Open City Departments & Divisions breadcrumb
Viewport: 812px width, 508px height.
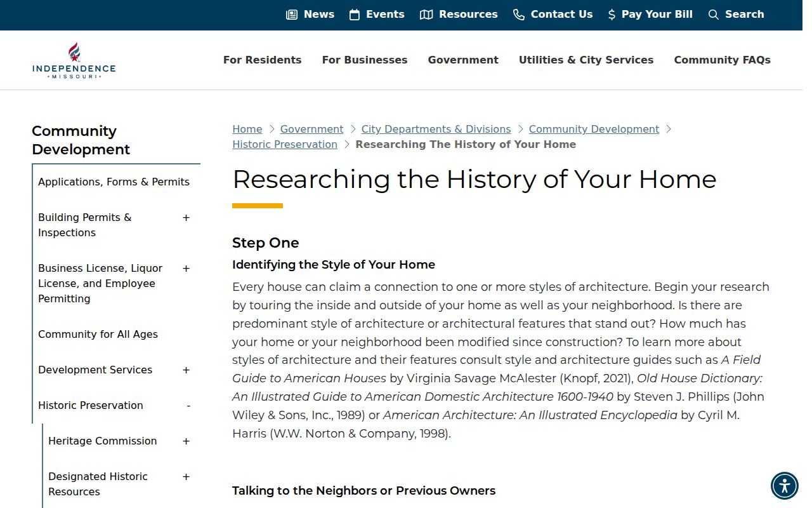pos(436,129)
